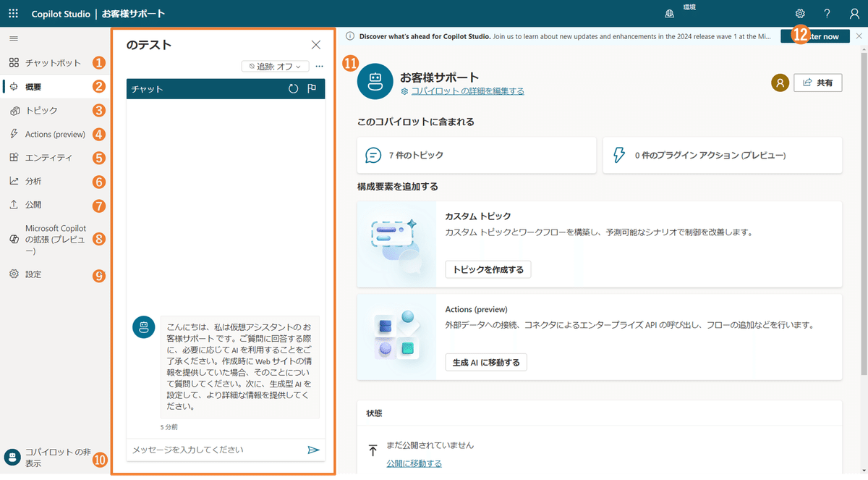
Task: Click the 共有 button
Action: [817, 83]
